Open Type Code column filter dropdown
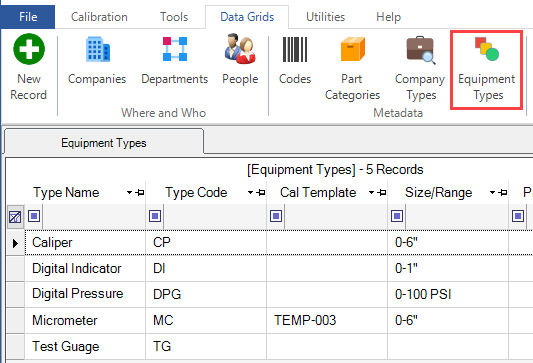Viewport: 533px width, 363px height. (x=250, y=193)
